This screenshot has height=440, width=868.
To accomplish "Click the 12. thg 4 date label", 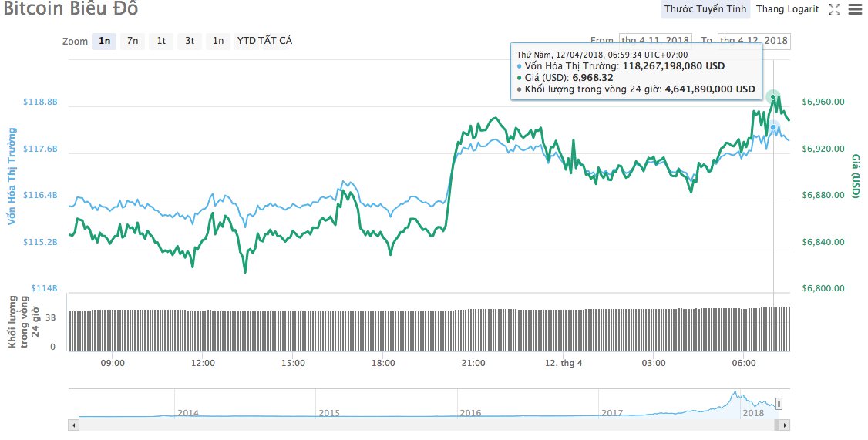I will (x=564, y=364).
